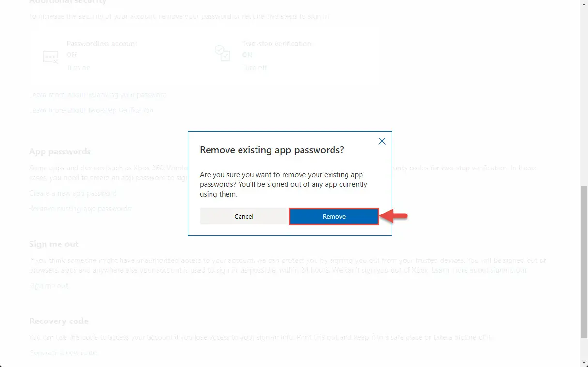Turn off Two-step verification

(255, 68)
